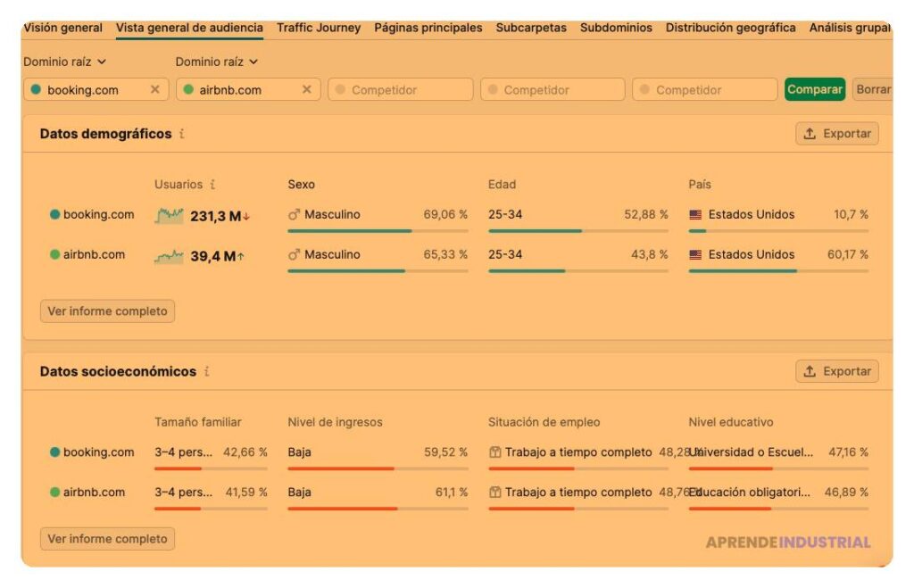The image size is (914, 588).
Task: Switch to Traffic Journey tab
Action: click(319, 28)
